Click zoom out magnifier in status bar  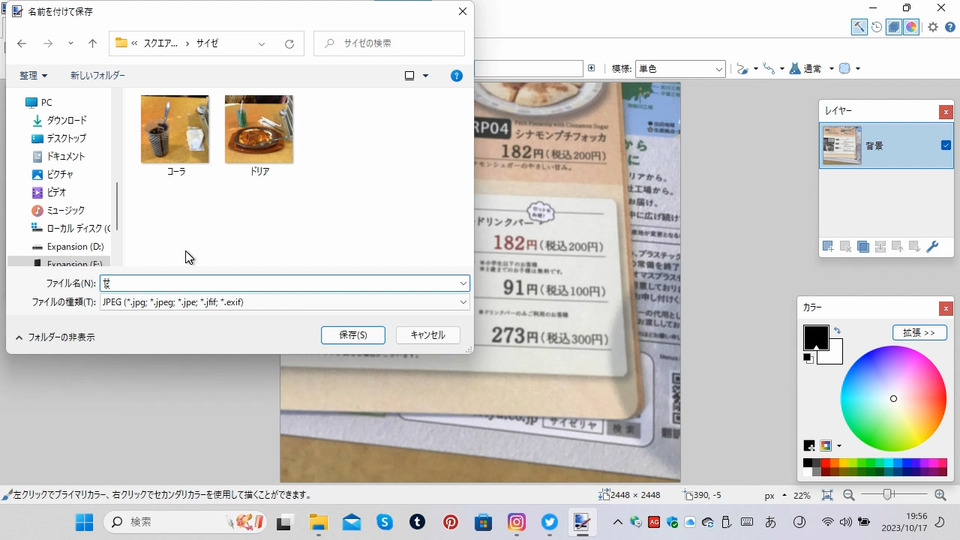[849, 495]
